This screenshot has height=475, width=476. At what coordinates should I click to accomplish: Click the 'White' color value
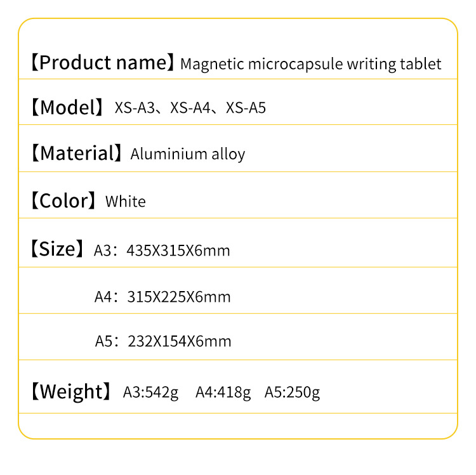pyautogui.click(x=126, y=202)
